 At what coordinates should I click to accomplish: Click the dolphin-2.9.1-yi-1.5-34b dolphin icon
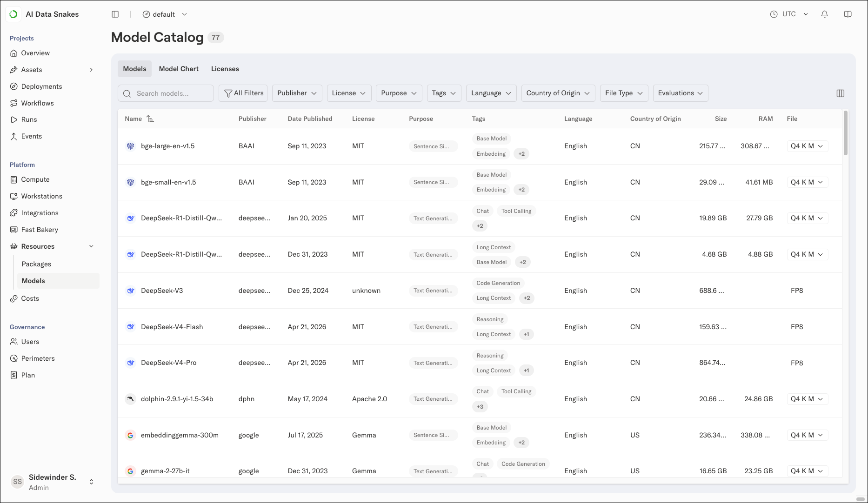coord(131,399)
